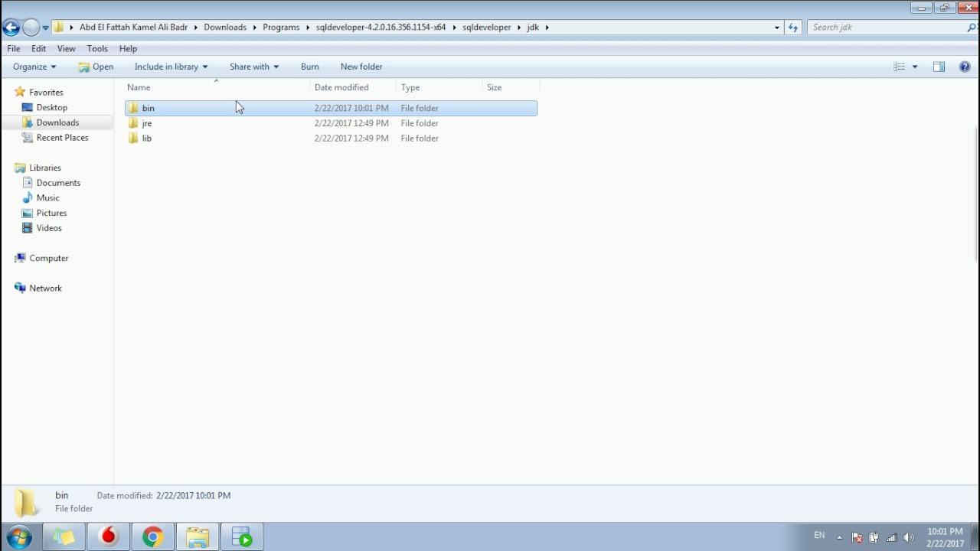Click the blue Help question icon
This screenshot has width=980, height=551.
pyautogui.click(x=965, y=67)
